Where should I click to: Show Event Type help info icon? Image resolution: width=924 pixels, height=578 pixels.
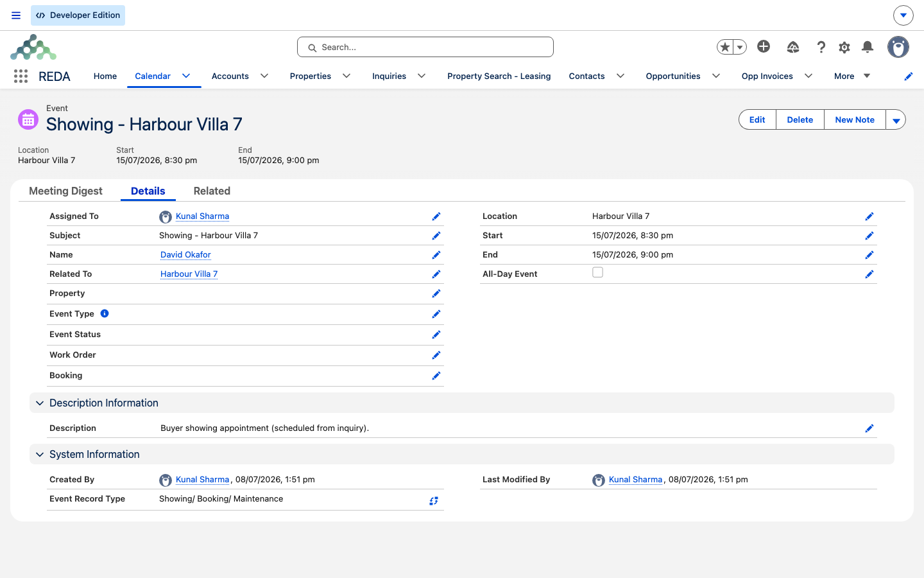105,313
